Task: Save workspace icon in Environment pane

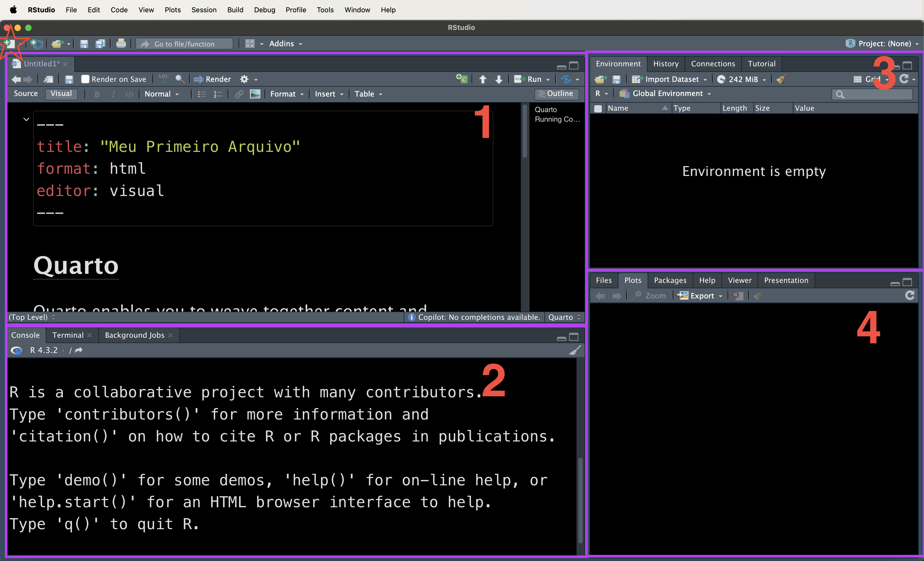Action: pyautogui.click(x=616, y=79)
